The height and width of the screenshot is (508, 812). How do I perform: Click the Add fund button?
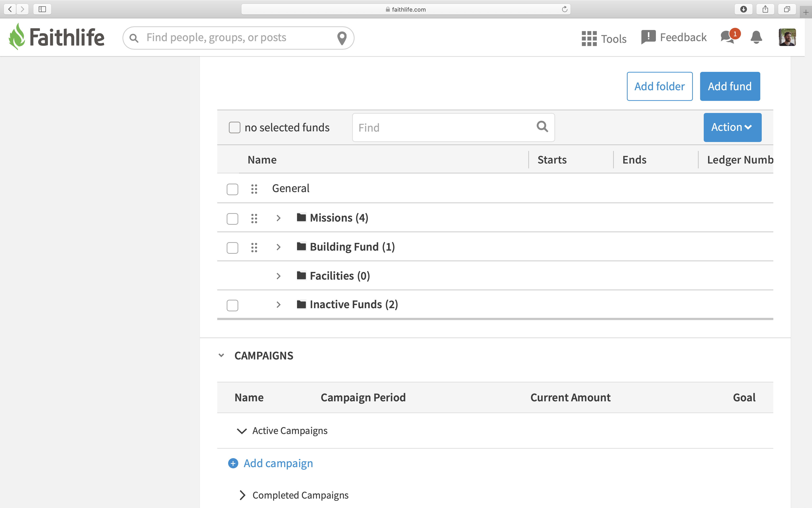730,86
